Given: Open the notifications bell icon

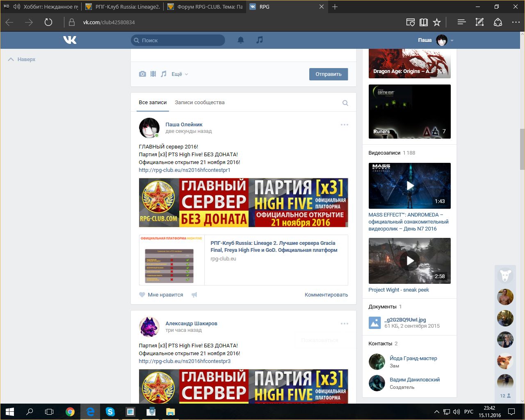Looking at the screenshot, I should (x=241, y=40).
